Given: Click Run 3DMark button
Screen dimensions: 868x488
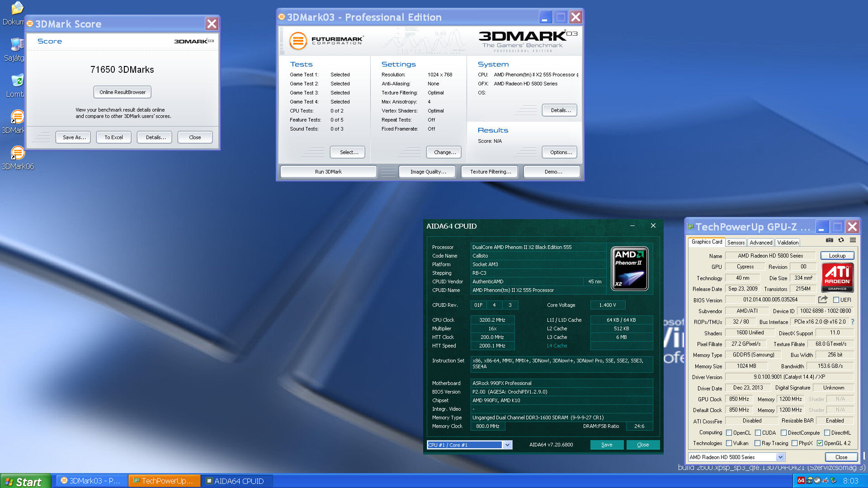Looking at the screenshot, I should (328, 172).
